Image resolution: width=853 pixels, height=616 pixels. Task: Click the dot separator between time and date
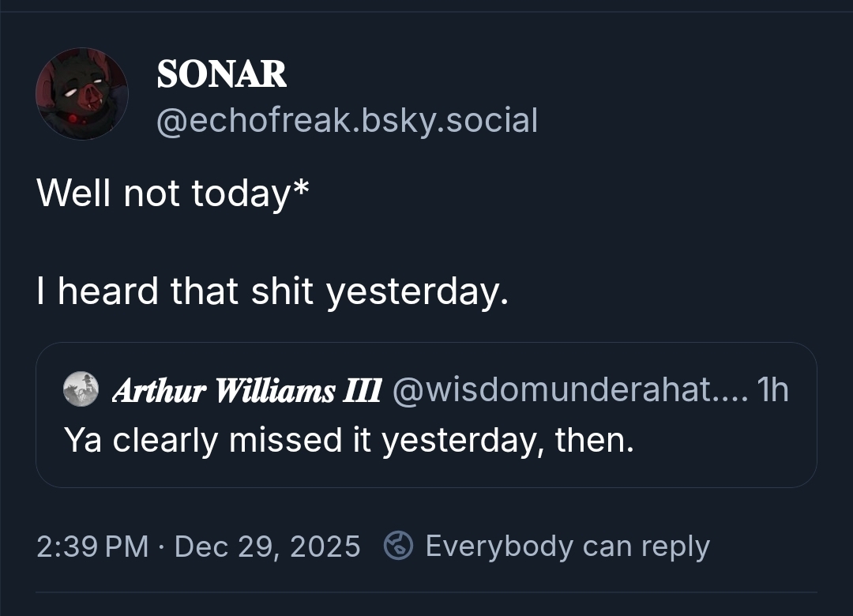161,547
